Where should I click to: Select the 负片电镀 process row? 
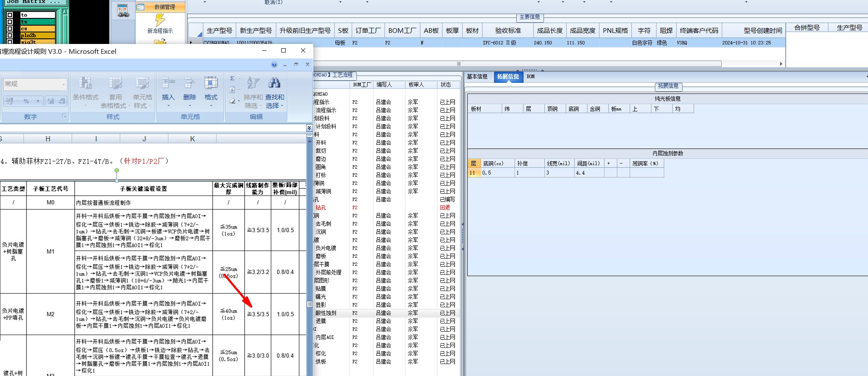[386, 248]
